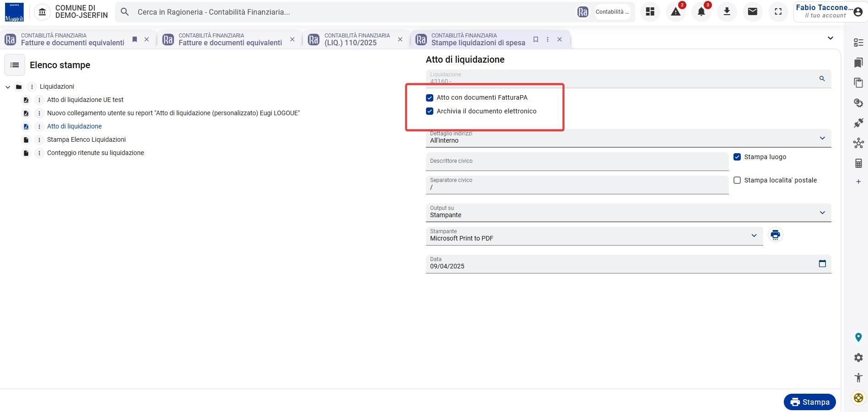Click the help lifebuoy icon at bottom right

(x=858, y=398)
